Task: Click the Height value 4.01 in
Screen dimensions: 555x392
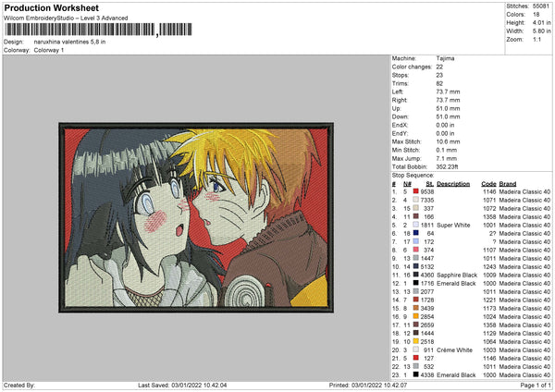Action: point(541,22)
